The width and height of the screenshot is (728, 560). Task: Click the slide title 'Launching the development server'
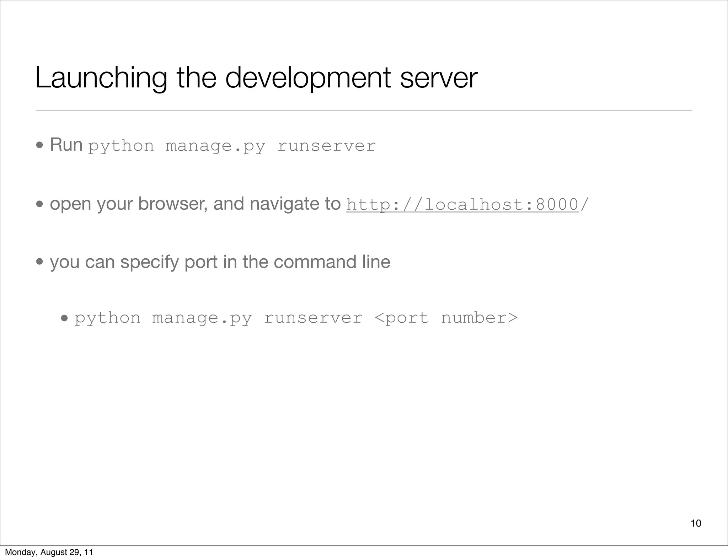pyautogui.click(x=256, y=78)
